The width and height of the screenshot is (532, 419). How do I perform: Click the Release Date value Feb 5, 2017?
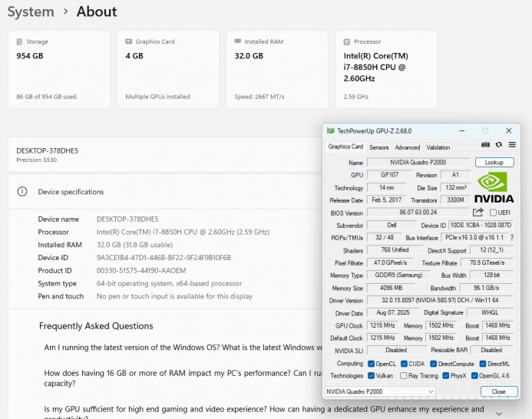point(386,200)
